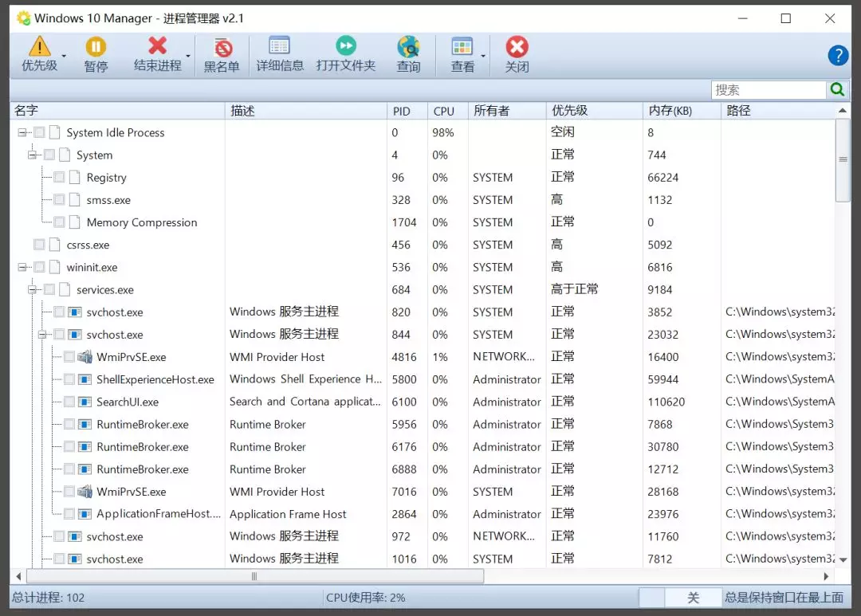Click into the 搜索 search field
Viewport: 861px width, 616px height.
point(769,89)
